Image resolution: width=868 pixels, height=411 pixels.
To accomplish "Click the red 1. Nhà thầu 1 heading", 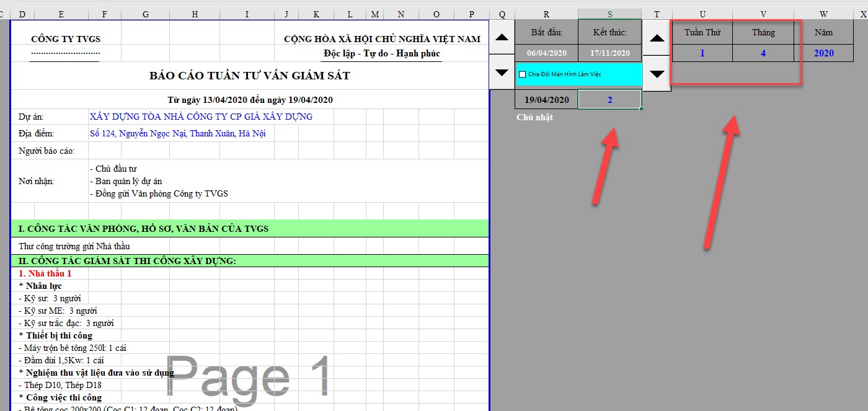I will click(45, 273).
